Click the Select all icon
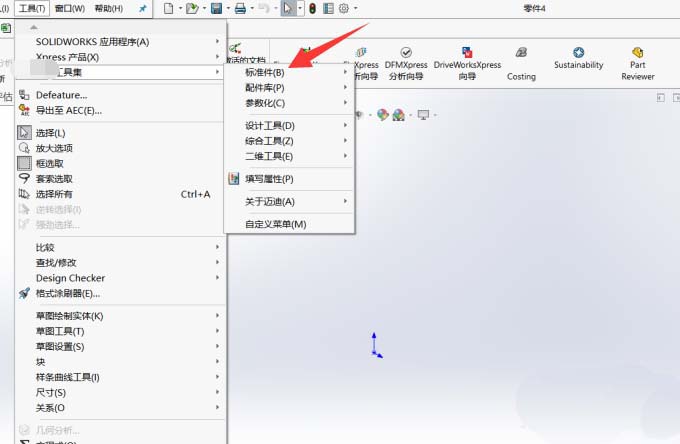 [x=24, y=194]
